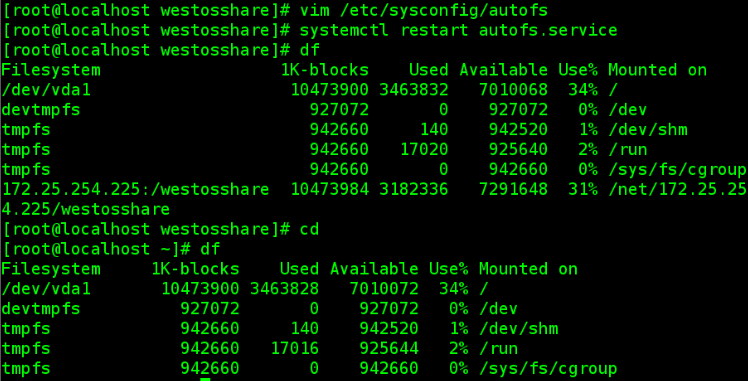Click the NFS source 172.25.254.225:/westosshare
The width and height of the screenshot is (748, 381).
tap(135, 189)
